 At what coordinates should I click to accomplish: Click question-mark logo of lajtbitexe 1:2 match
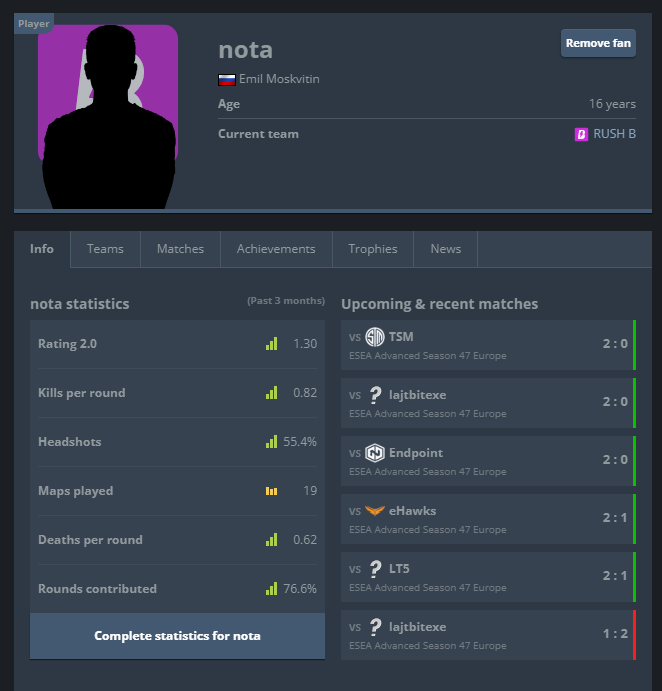click(x=375, y=627)
